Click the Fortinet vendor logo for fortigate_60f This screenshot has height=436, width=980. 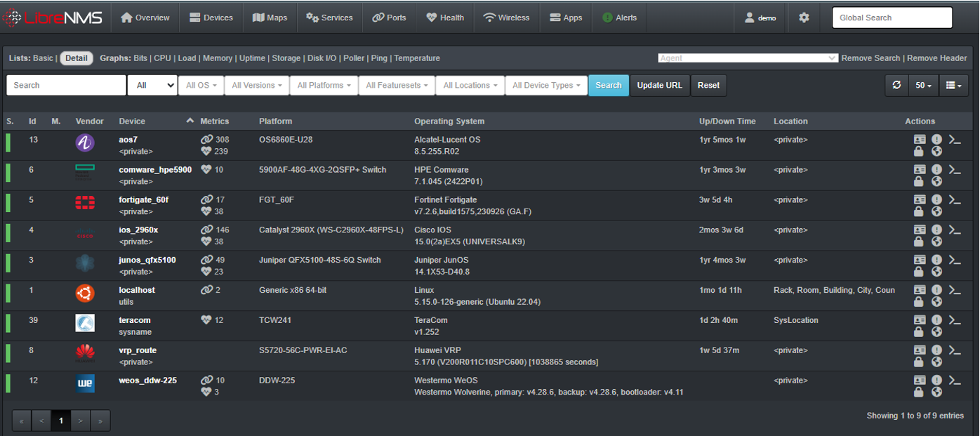tap(85, 203)
